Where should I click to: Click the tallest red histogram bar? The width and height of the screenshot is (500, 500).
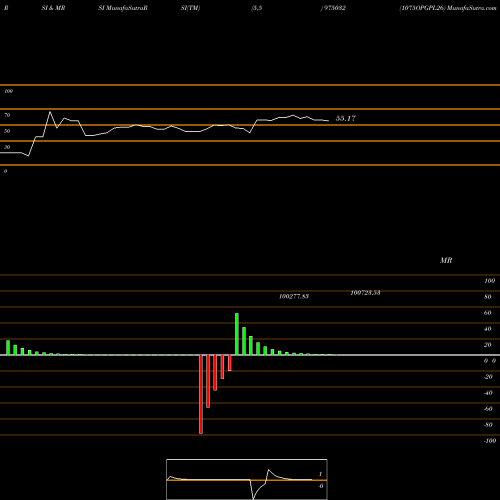[201, 394]
